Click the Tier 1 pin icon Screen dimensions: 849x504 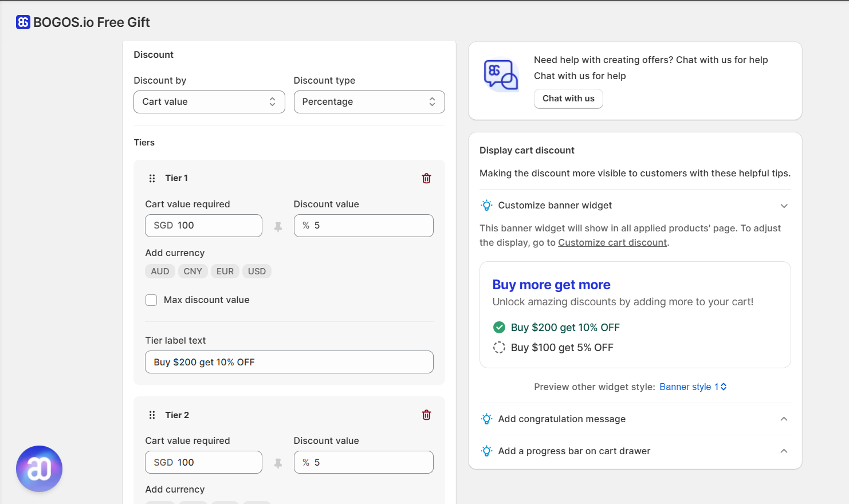pyautogui.click(x=278, y=227)
